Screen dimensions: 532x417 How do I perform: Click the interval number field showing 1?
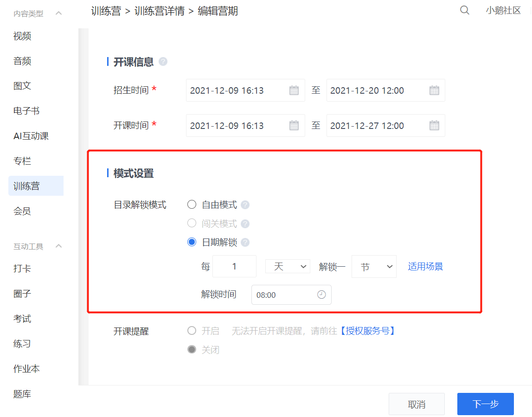pos(234,266)
